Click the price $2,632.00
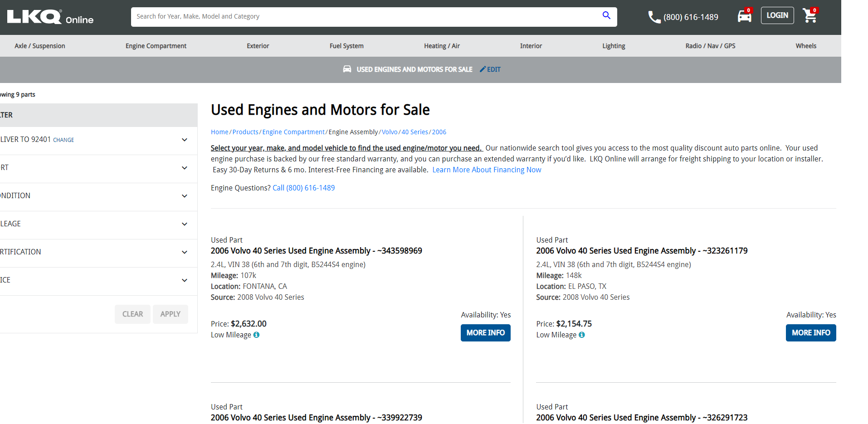The height and width of the screenshot is (424, 868). pos(249,324)
